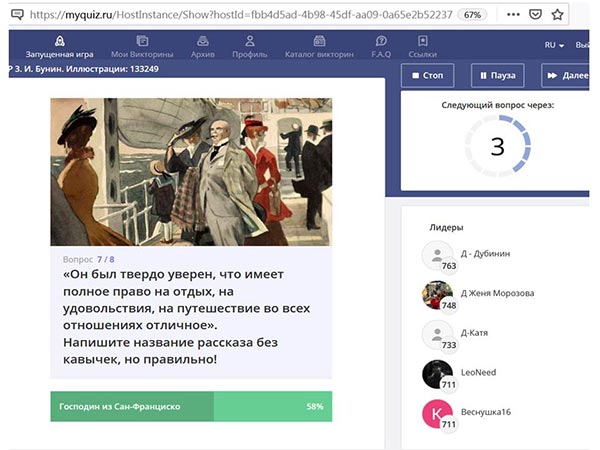Skip ahead with the 'Далее' button
600x450 pixels.
[566, 75]
